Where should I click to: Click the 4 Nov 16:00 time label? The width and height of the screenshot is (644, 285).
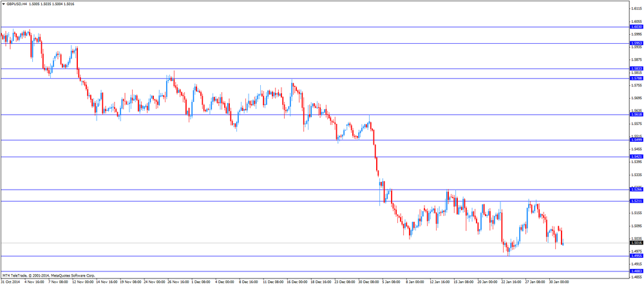click(35, 282)
